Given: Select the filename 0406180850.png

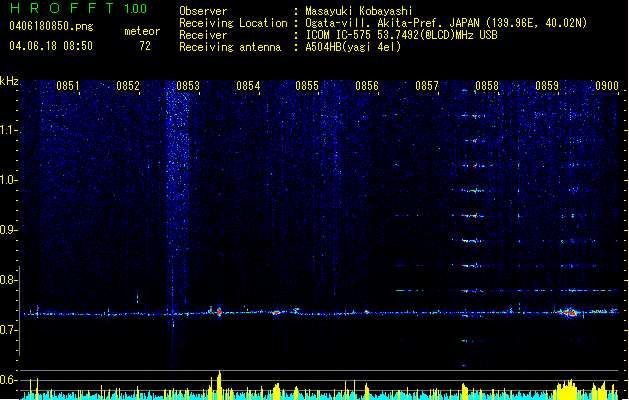Looking at the screenshot, I should point(51,26).
